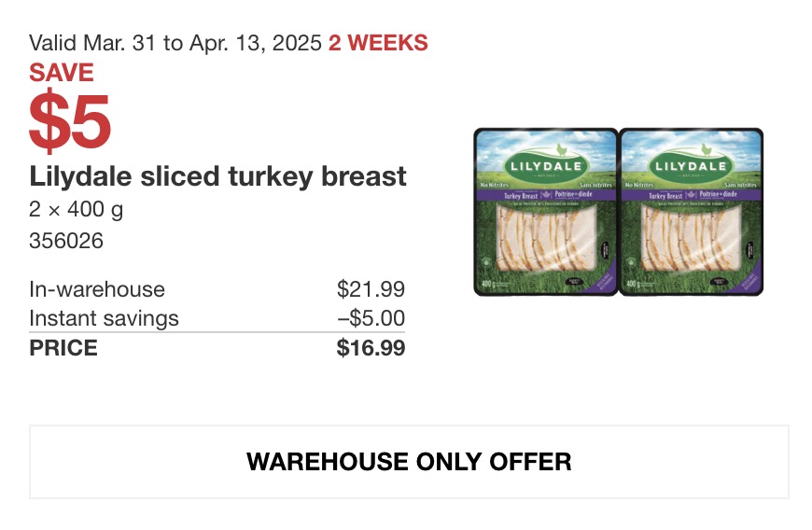Click the 2 × 400 g size text
Viewport: 812px width, 530px height.
(x=77, y=210)
